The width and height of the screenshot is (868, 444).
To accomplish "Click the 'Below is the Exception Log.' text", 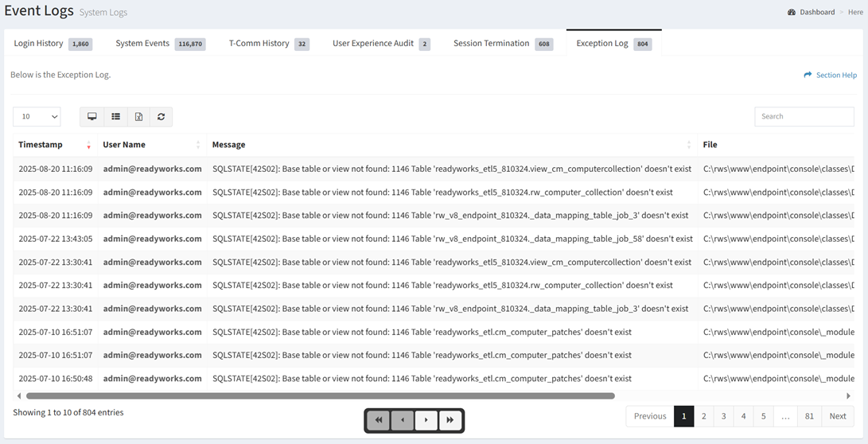I will [60, 75].
